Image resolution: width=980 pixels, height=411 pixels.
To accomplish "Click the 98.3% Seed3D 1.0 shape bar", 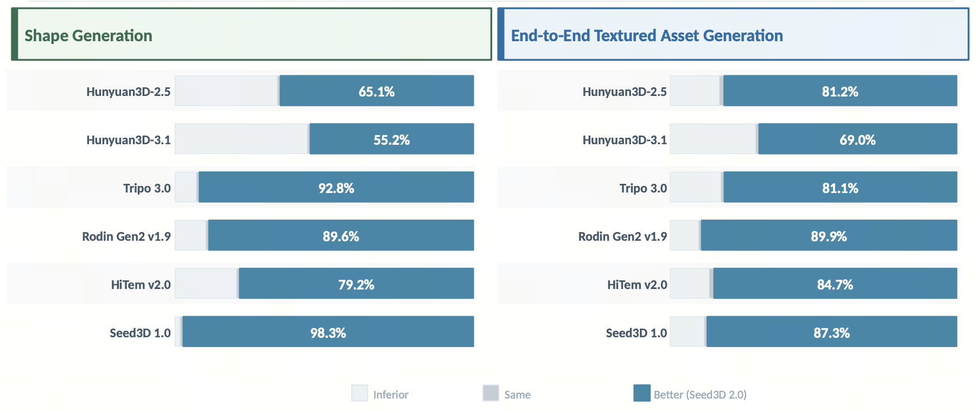I will [x=328, y=332].
